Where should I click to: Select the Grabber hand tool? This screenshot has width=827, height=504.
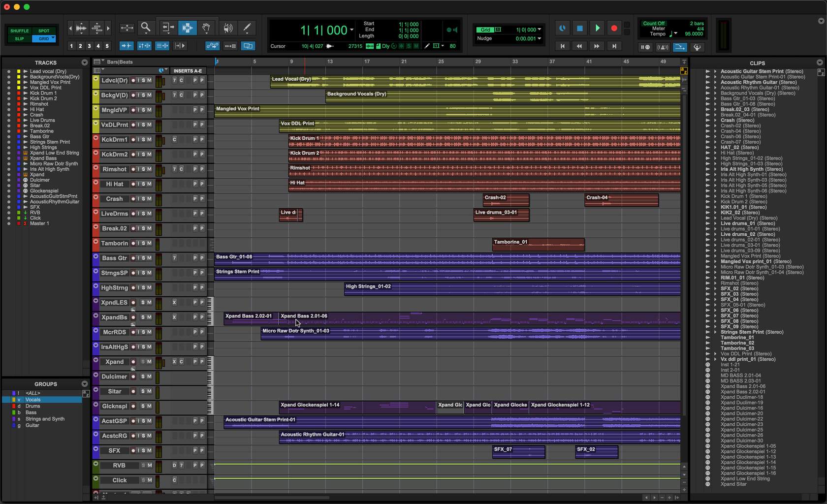(x=206, y=28)
